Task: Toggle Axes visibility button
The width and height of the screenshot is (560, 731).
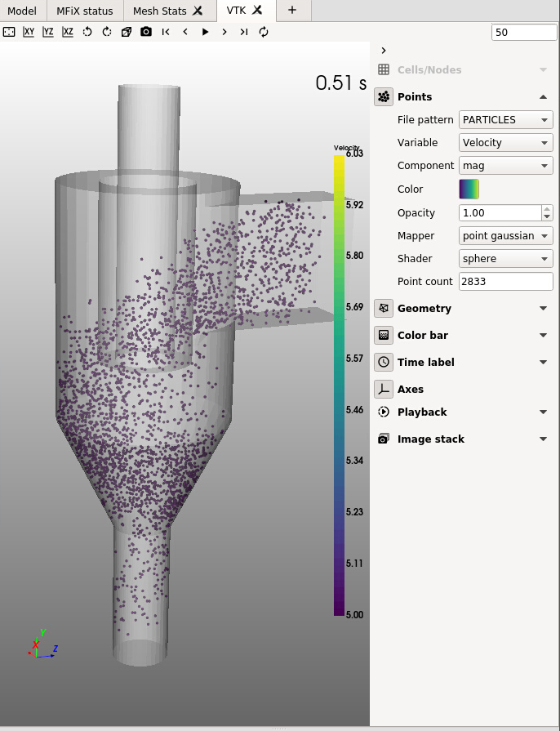Action: click(x=384, y=390)
